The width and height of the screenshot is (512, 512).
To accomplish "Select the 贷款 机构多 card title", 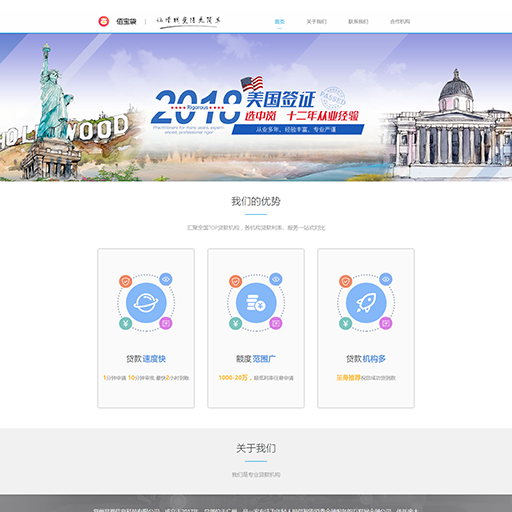I will (366, 359).
